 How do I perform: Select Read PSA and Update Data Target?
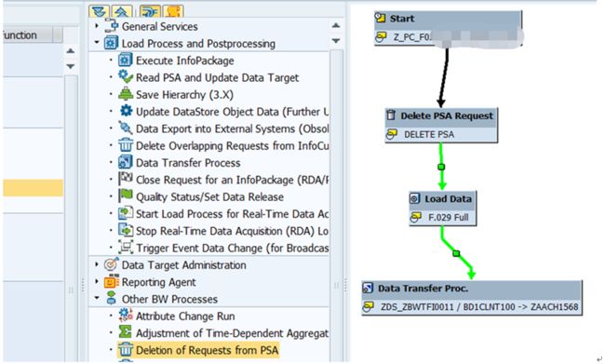click(217, 77)
